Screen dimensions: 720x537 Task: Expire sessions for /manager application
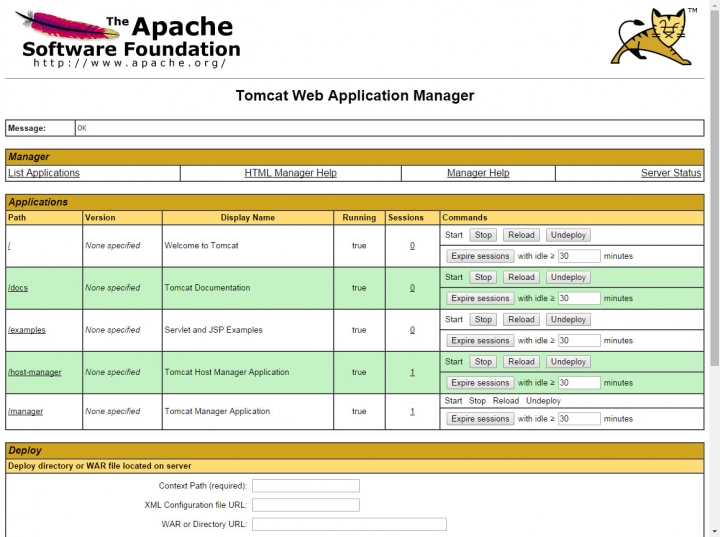click(480, 419)
